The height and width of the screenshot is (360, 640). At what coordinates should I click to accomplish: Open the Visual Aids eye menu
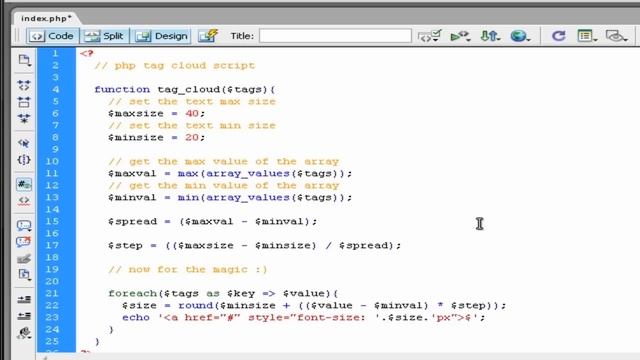coord(616,36)
